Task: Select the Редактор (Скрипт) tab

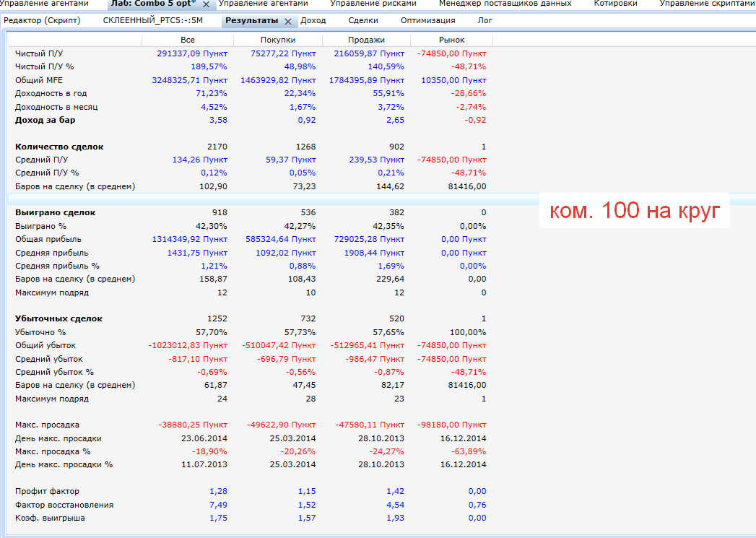Action: coord(42,20)
